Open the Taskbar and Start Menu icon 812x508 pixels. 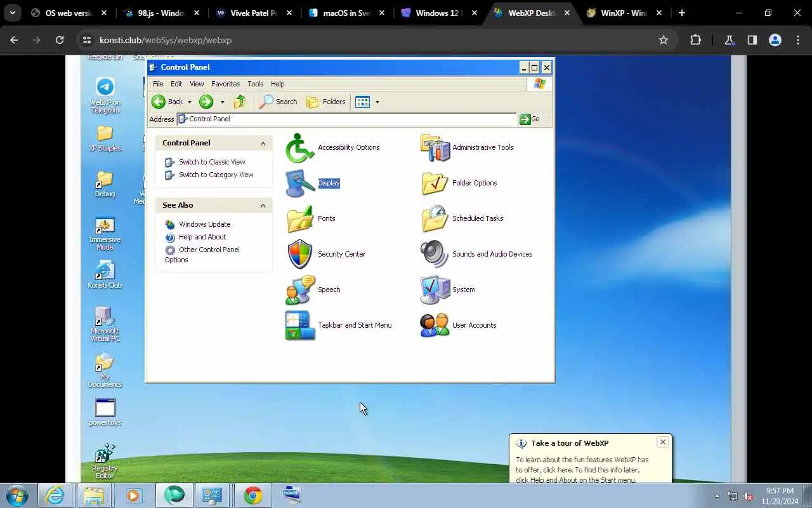click(300, 325)
